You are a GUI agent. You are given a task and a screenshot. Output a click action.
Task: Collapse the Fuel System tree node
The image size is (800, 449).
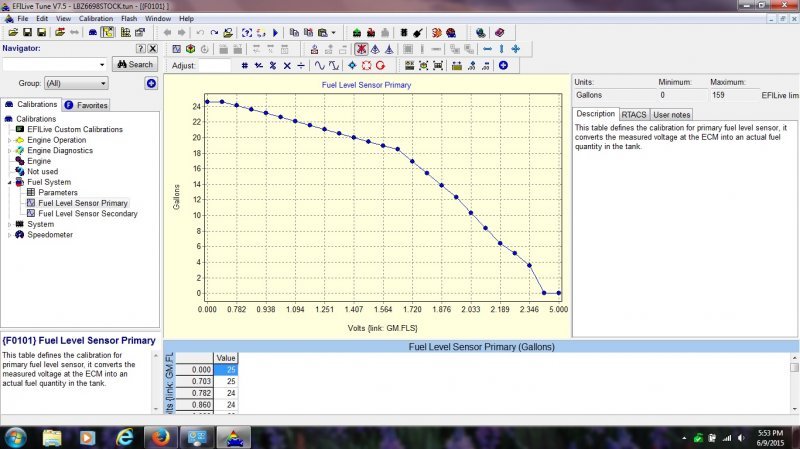click(x=9, y=182)
